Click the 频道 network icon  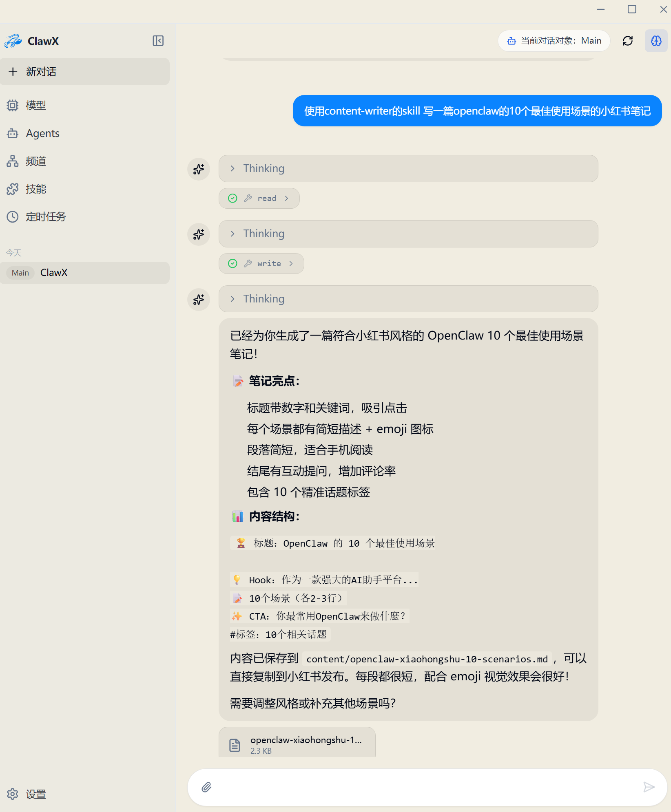click(x=13, y=161)
